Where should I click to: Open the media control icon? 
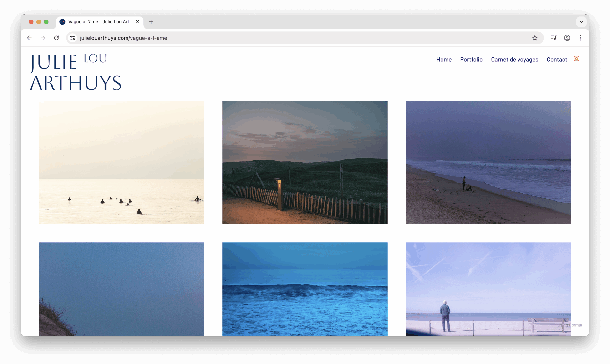554,38
